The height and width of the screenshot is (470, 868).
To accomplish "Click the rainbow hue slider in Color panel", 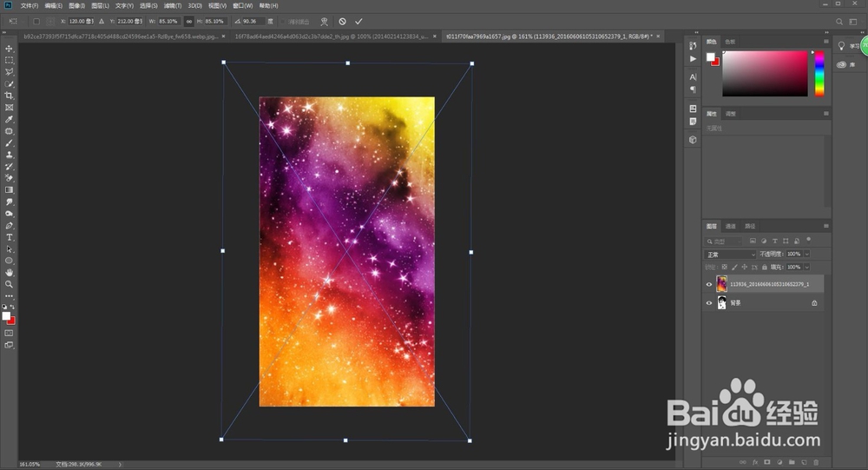I will click(x=819, y=74).
